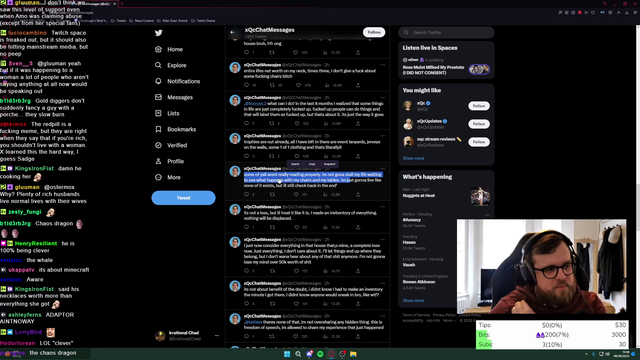The height and width of the screenshot is (360, 640).
Task: View analytics of 'trophies are out already' tweet
Action: tap(326, 156)
